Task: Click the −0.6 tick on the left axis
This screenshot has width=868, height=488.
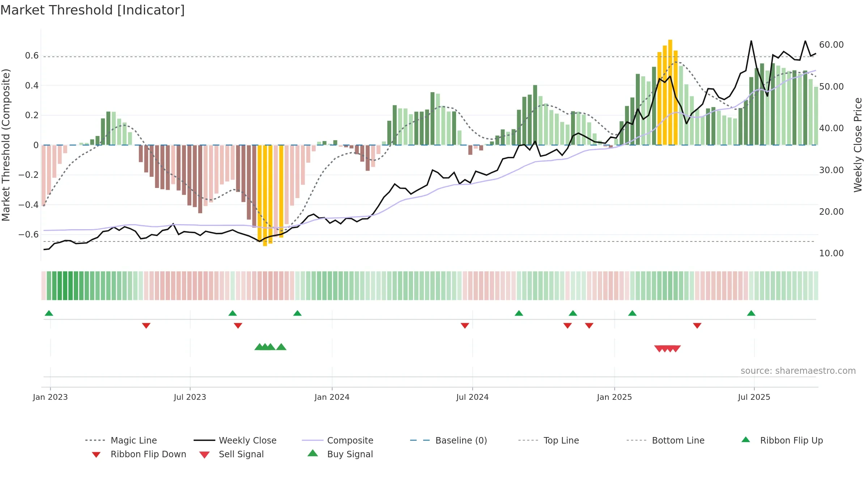Action: [29, 235]
